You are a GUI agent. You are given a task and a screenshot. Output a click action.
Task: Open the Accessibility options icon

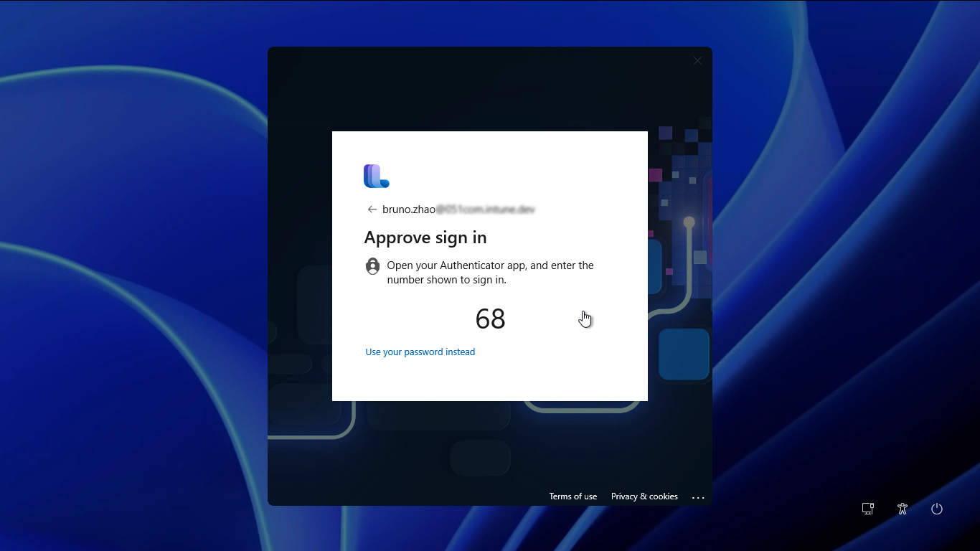903,509
